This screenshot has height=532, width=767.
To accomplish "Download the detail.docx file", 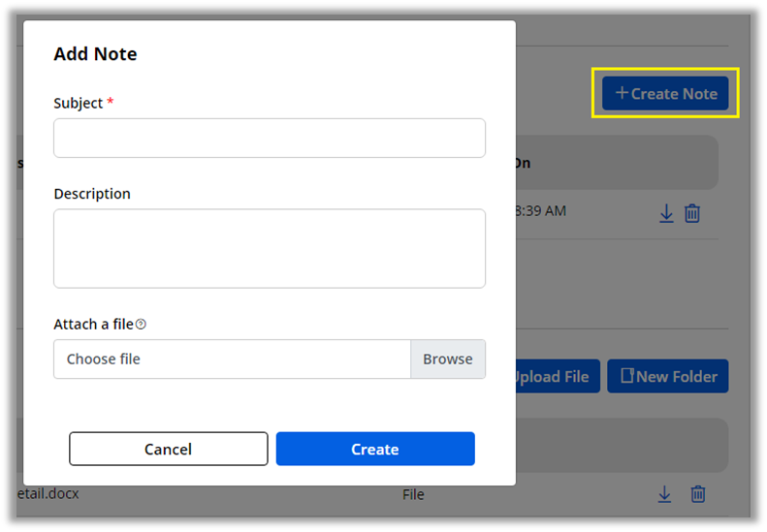I will (664, 494).
